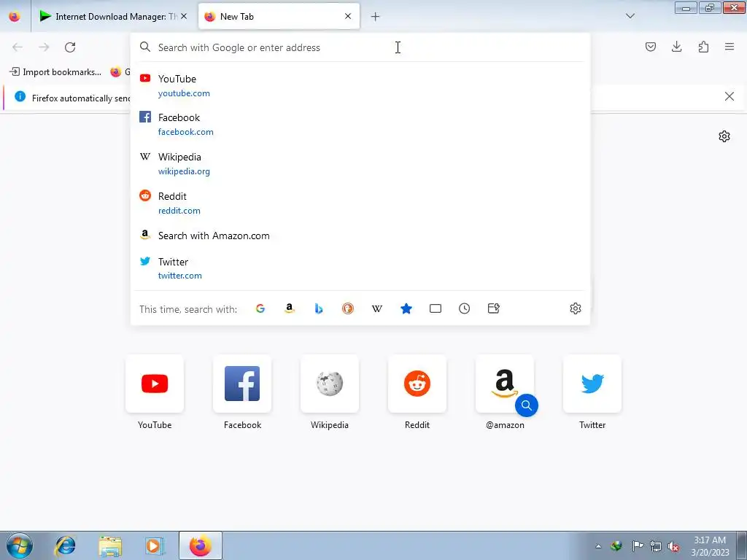Choose YouTube suggestion in dropdown

point(360,85)
